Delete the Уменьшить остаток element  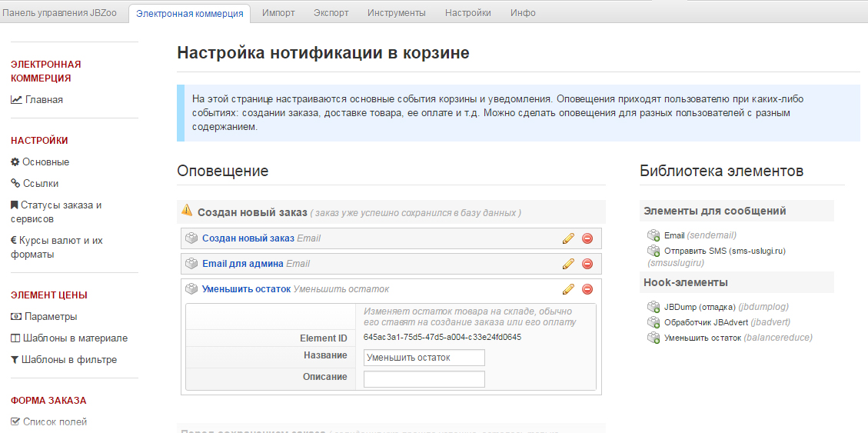pos(587,289)
